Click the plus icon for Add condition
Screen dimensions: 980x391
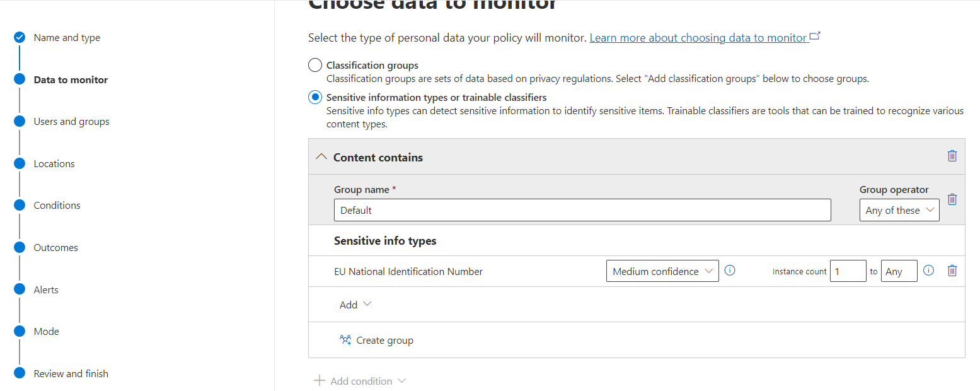tap(320, 381)
